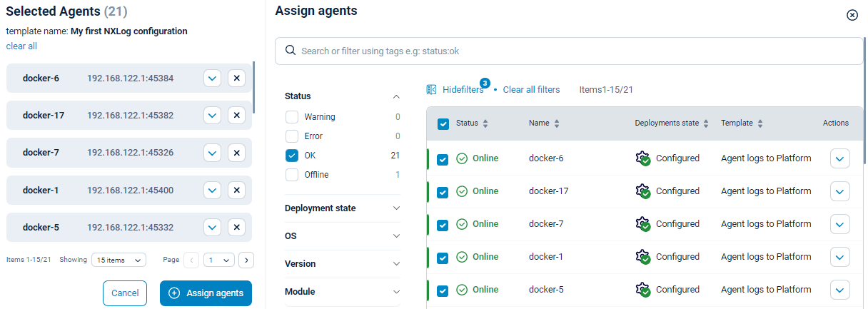Enable the Warning status filter
This screenshot has width=868, height=309.
click(292, 117)
